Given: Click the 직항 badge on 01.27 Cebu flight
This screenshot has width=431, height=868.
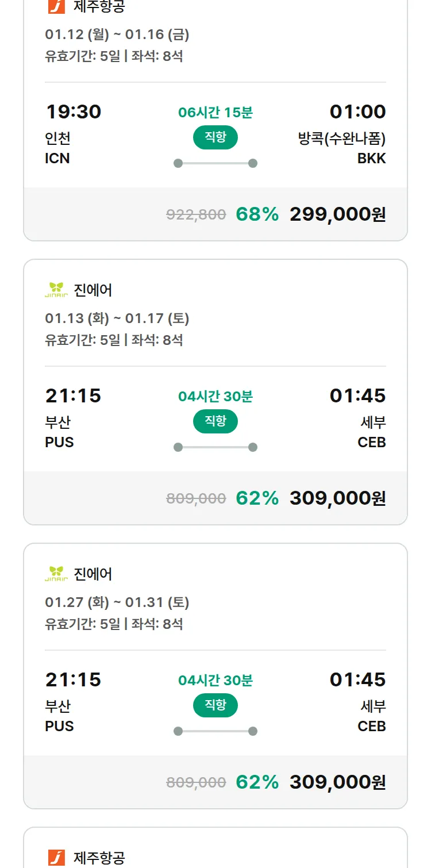Looking at the screenshot, I should point(215,706).
